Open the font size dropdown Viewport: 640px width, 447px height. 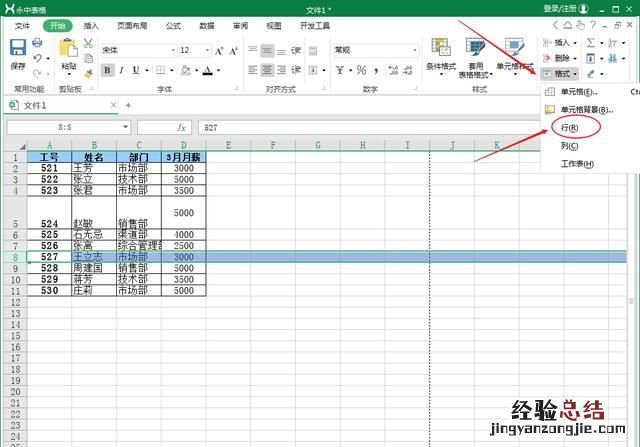click(193, 50)
